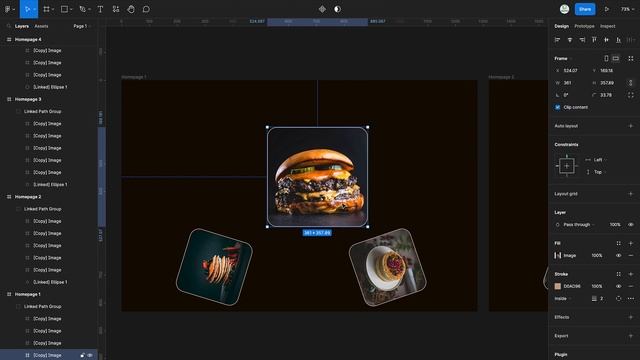Open the Prototype tab
640x360 pixels.
click(584, 26)
